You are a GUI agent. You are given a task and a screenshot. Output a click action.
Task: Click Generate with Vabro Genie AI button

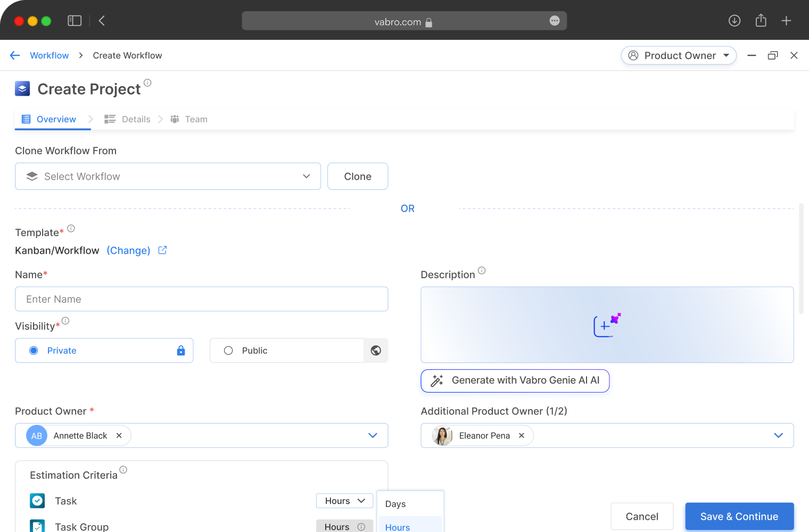click(x=515, y=380)
